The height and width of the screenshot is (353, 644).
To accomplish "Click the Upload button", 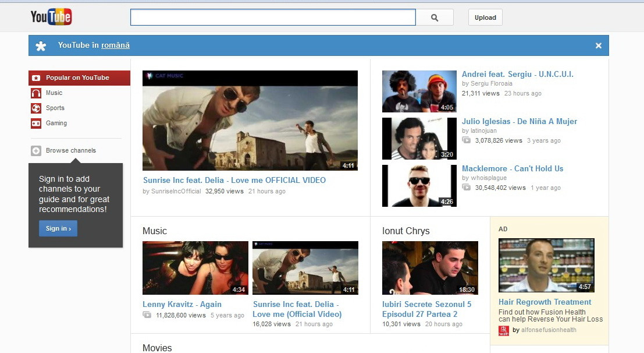I will [x=485, y=17].
